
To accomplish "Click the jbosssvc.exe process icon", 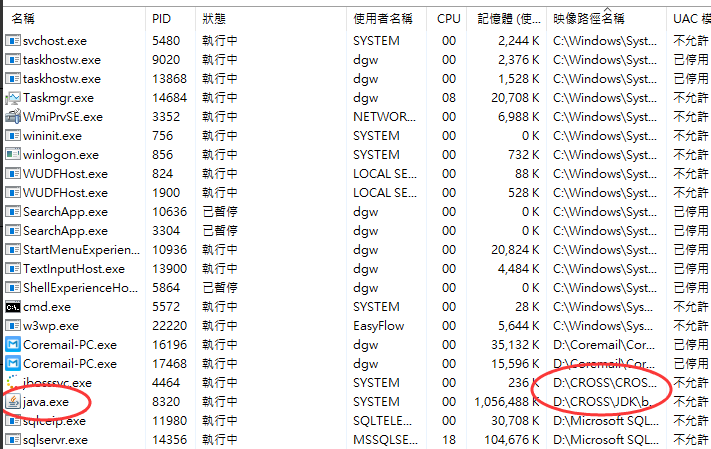I will (x=13, y=383).
